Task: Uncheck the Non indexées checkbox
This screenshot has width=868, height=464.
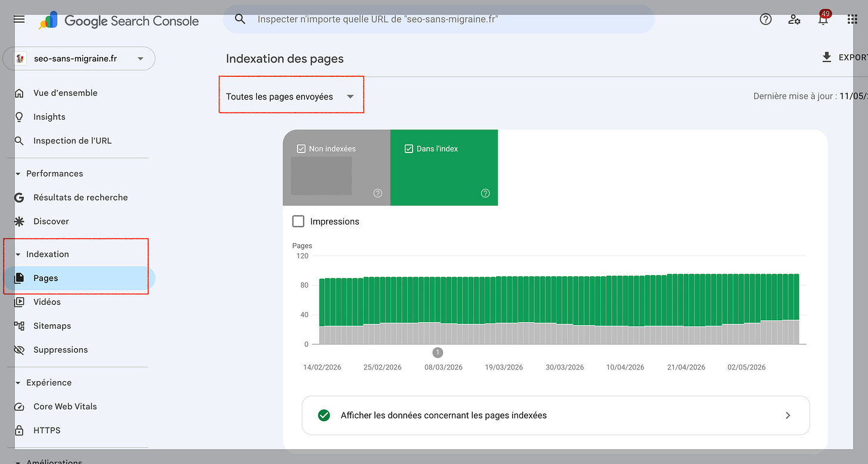Action: tap(301, 148)
